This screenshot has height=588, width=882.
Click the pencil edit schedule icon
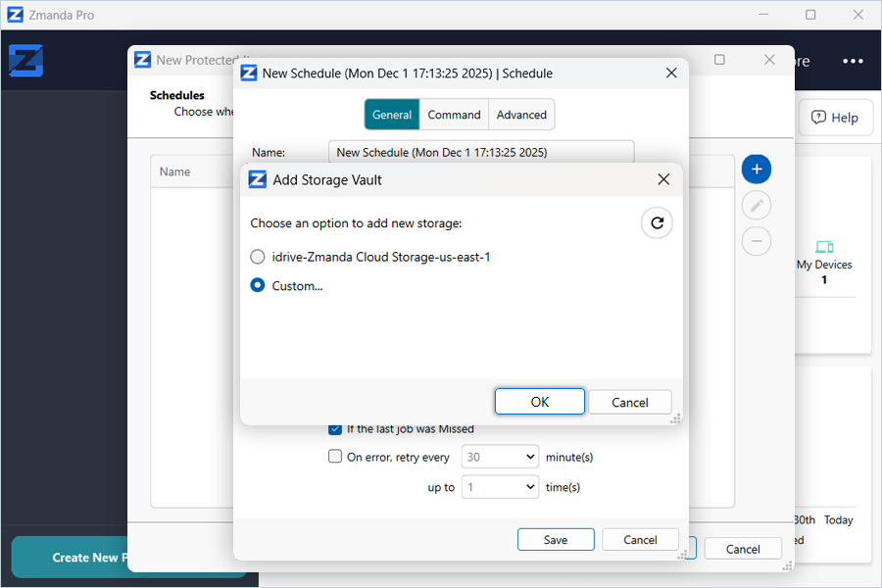(756, 205)
